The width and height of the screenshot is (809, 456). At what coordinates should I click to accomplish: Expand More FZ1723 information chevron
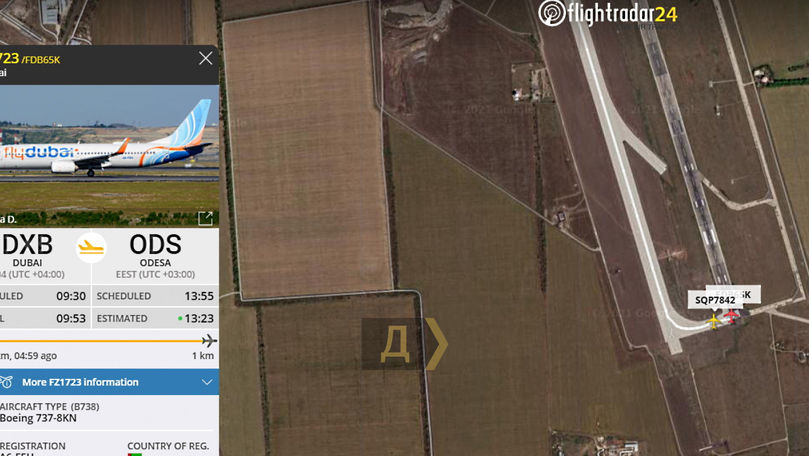pos(207,382)
